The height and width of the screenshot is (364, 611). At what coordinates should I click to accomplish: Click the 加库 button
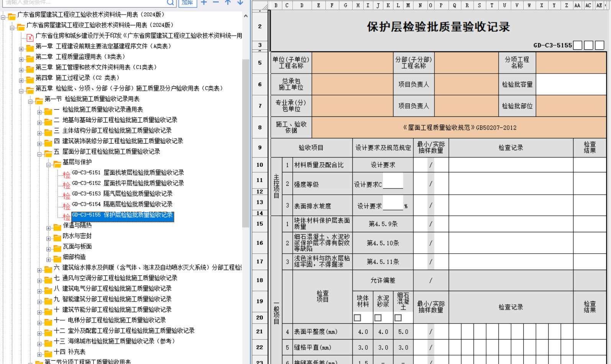pos(187,3)
